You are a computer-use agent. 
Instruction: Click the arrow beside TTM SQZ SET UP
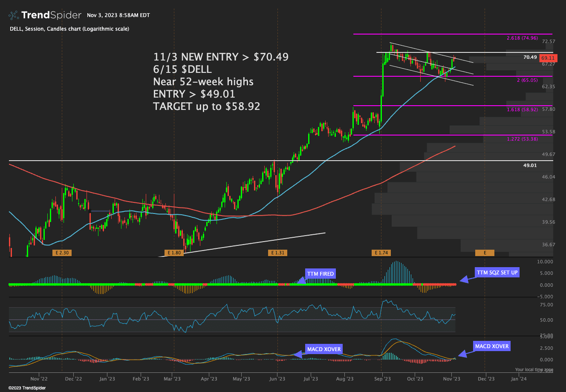pos(466,279)
